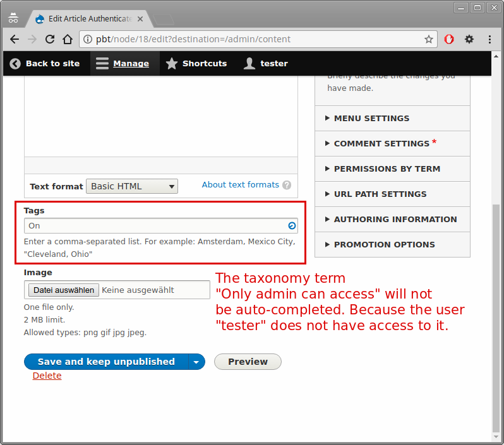Expand Permissions by Term section
504x445 pixels.
click(x=387, y=169)
